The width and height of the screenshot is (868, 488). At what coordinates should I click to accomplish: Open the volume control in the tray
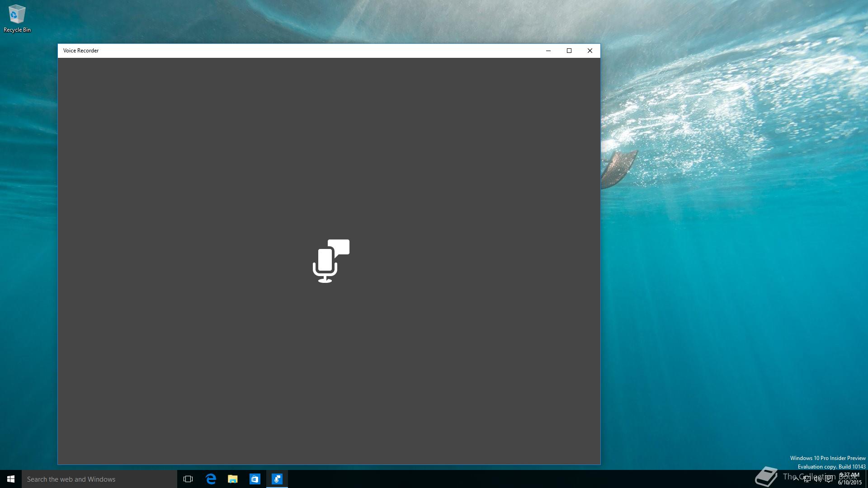pos(818,479)
